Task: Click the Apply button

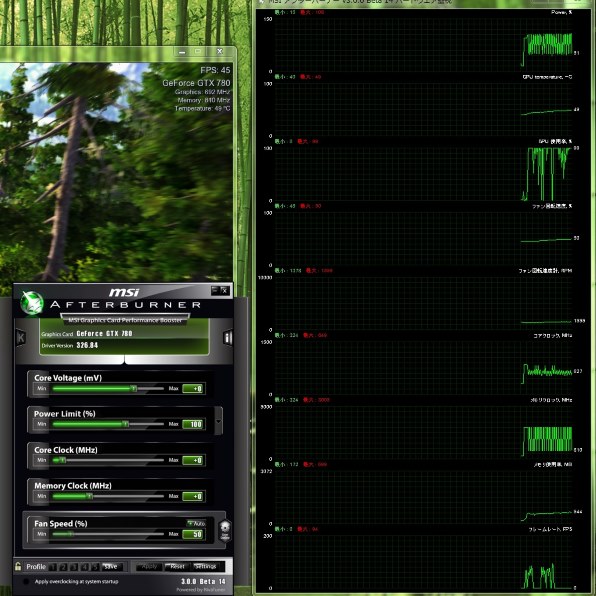Action: tap(149, 567)
